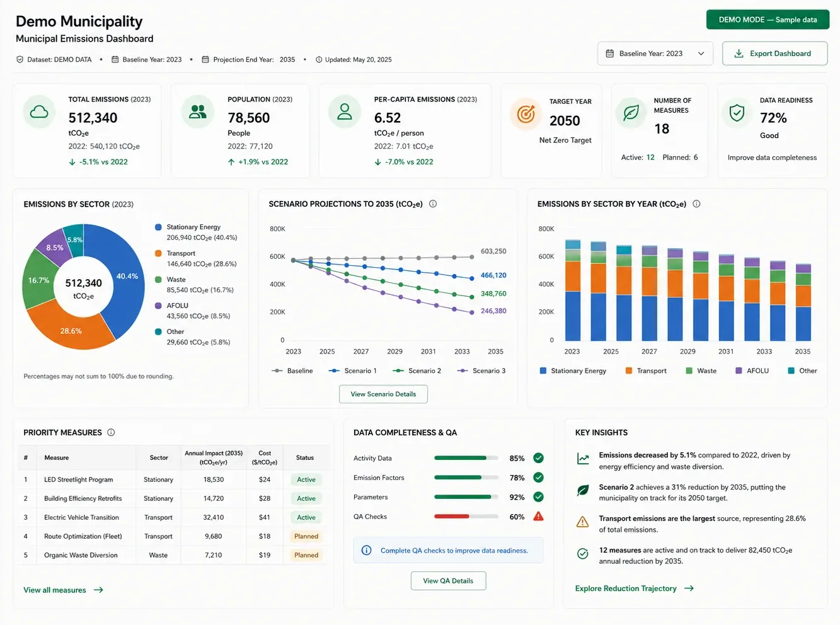Click the Status column header

(x=305, y=457)
